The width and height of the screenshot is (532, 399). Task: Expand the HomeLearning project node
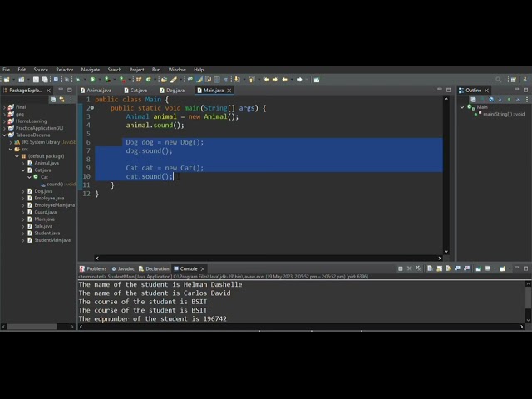coord(4,121)
